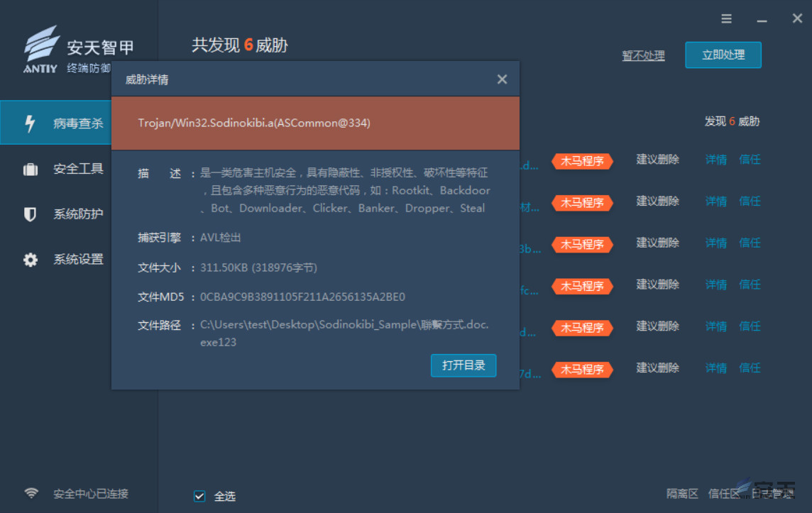The width and height of the screenshot is (812, 513).
Task: Open the 隔离区 link at bottom
Action: pos(682,493)
